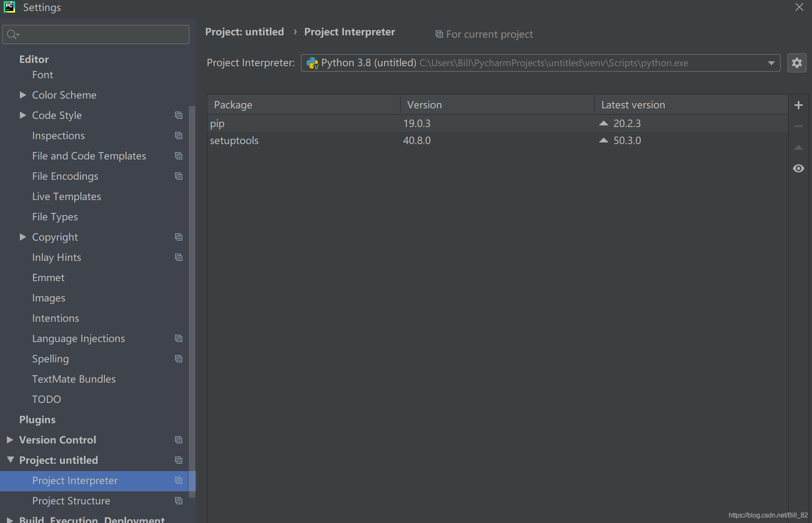Expand the Version Control section

click(10, 440)
